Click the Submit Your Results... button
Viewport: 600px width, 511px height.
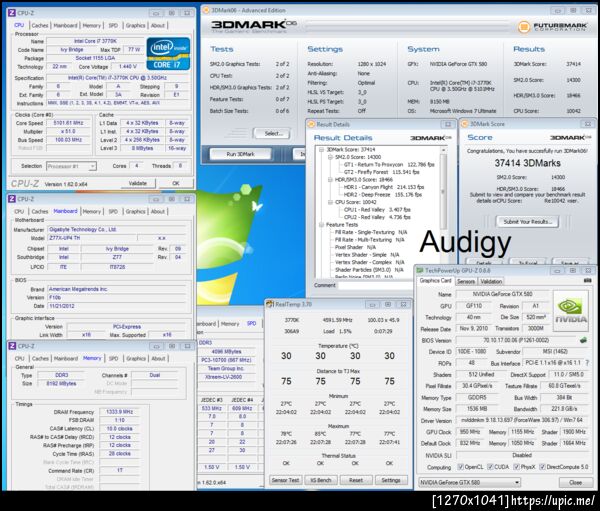tap(527, 222)
